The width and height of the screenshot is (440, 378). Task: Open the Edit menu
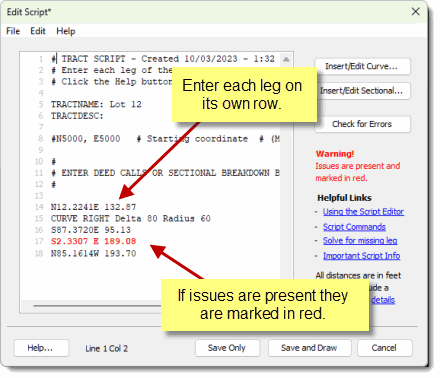click(x=38, y=31)
